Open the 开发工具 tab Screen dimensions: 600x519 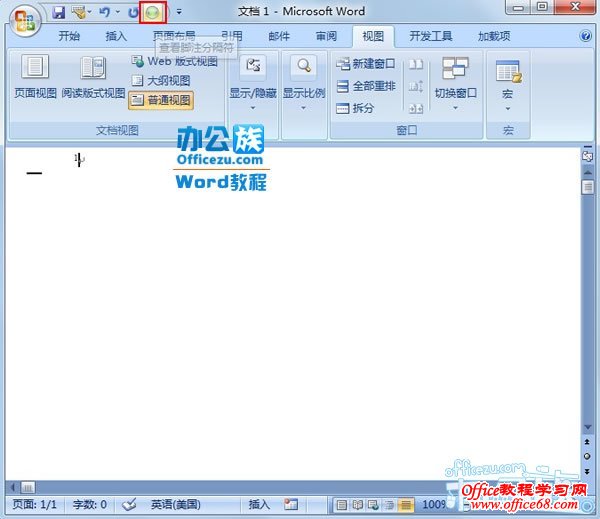[431, 36]
